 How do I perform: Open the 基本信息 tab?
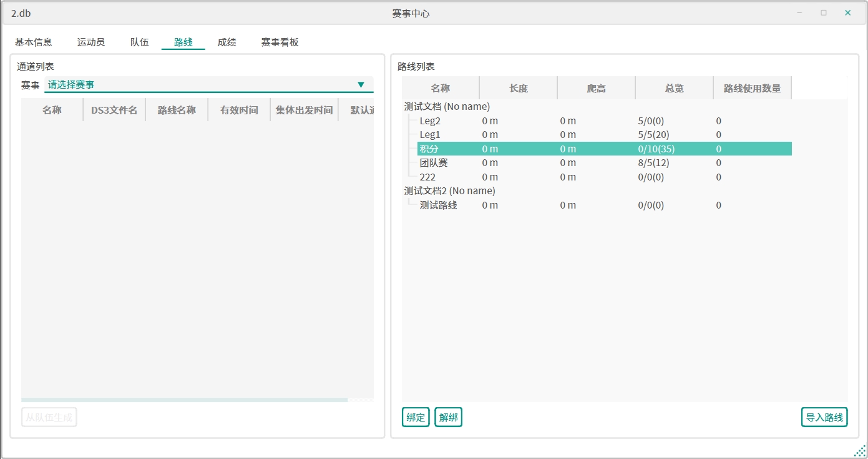(34, 42)
